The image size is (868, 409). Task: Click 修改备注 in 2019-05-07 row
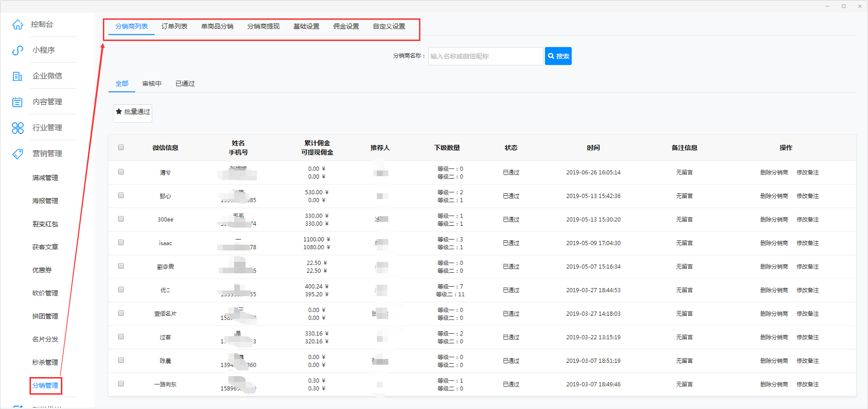point(808,267)
